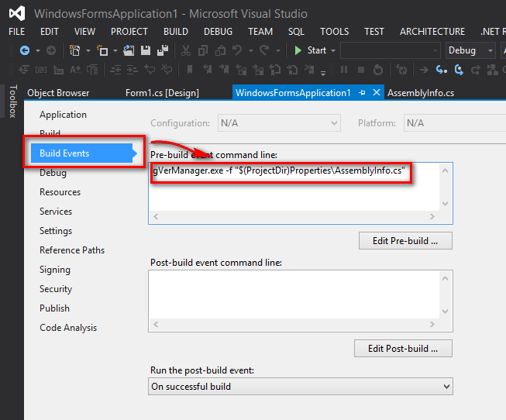Screen dimensions: 506x420
Task: Click the Open File folder icon
Action: pyautogui.click(x=129, y=50)
